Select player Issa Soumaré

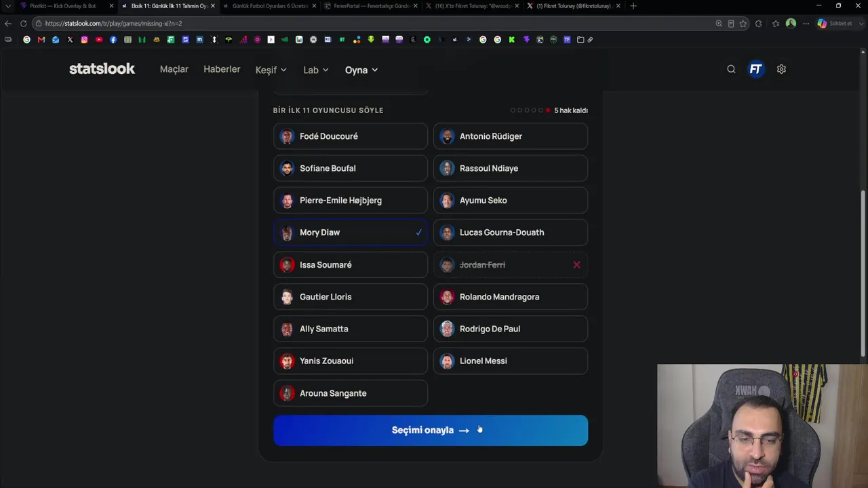point(351,265)
